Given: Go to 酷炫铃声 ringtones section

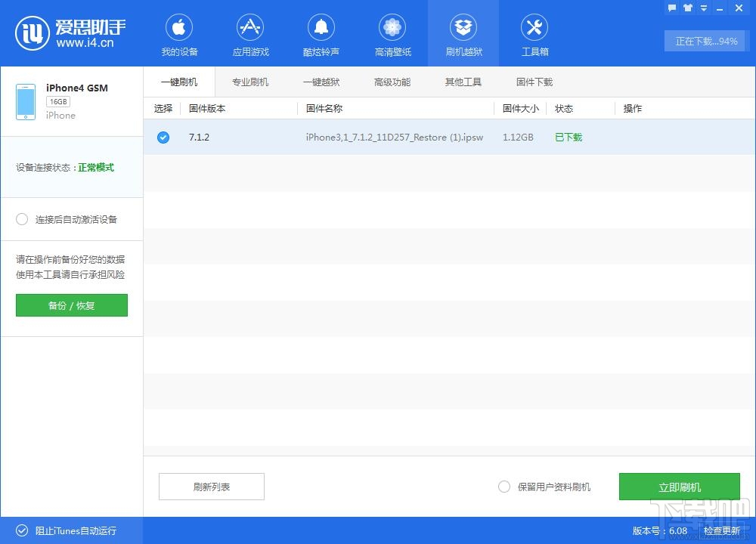Looking at the screenshot, I should point(321,36).
